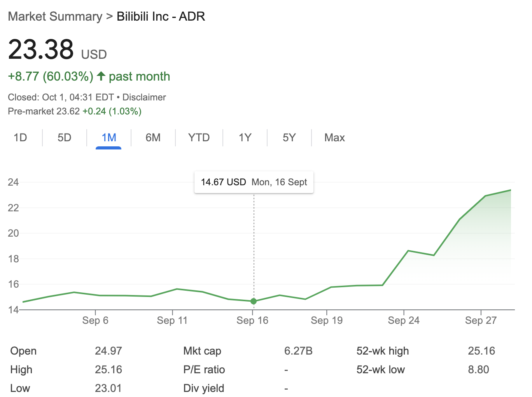Click the 52-wk high value 25.16

click(481, 351)
